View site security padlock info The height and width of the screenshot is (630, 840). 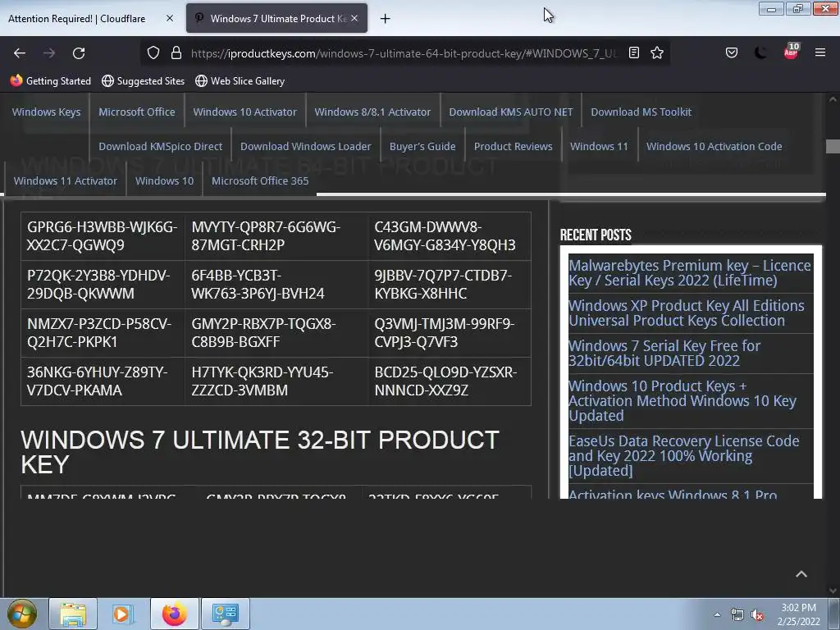[176, 53]
